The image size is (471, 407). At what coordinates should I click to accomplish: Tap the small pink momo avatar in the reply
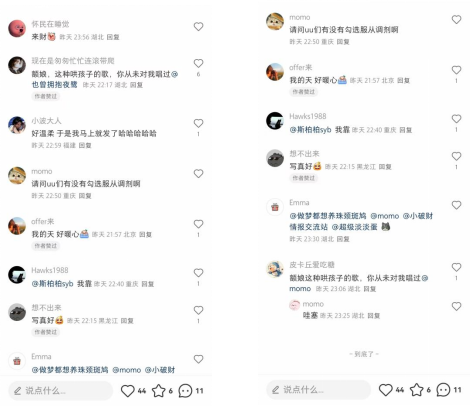(x=295, y=305)
